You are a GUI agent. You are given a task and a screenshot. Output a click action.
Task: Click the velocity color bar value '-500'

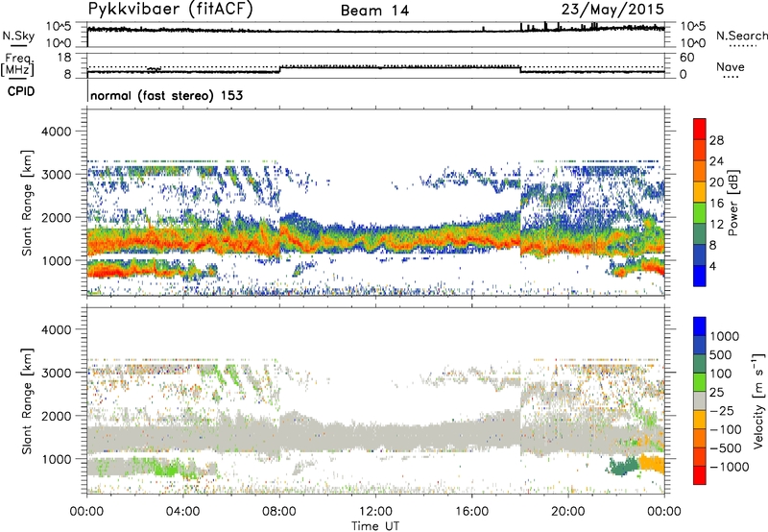726,447
